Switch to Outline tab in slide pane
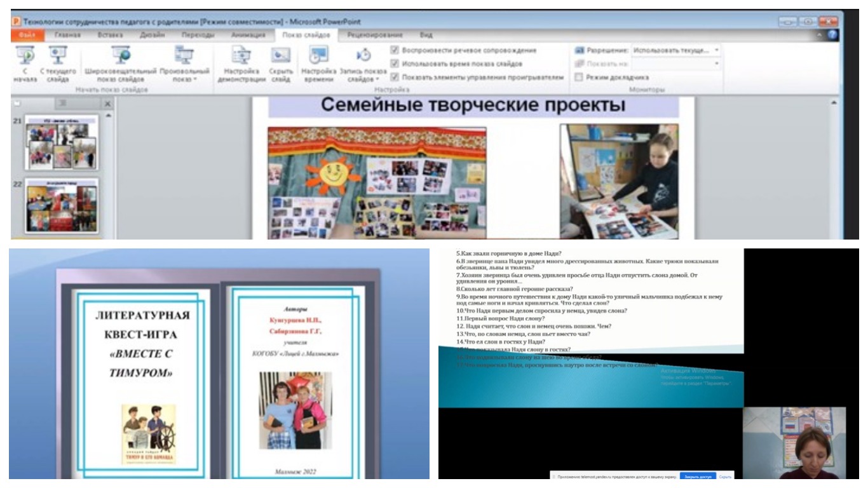 coord(62,103)
